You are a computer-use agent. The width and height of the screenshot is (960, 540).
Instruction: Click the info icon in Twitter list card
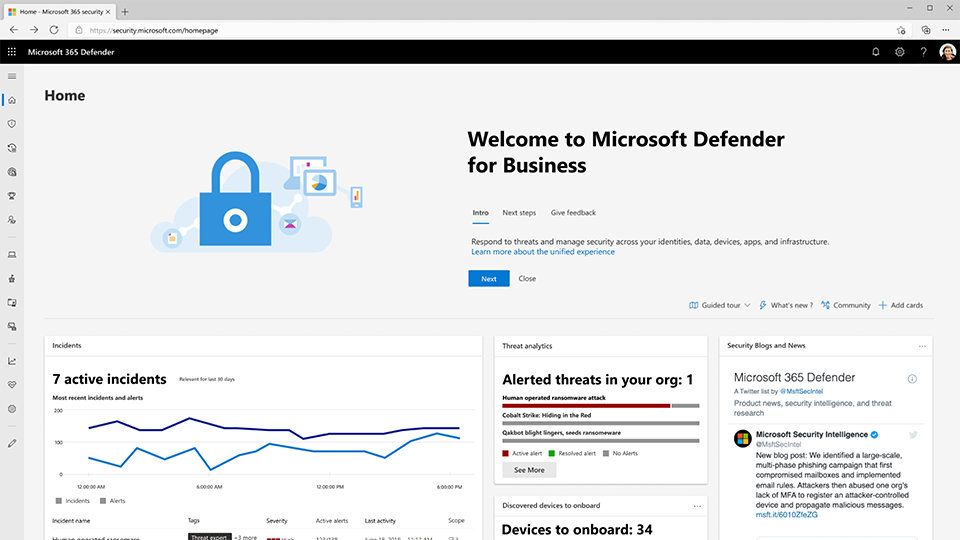(x=912, y=379)
